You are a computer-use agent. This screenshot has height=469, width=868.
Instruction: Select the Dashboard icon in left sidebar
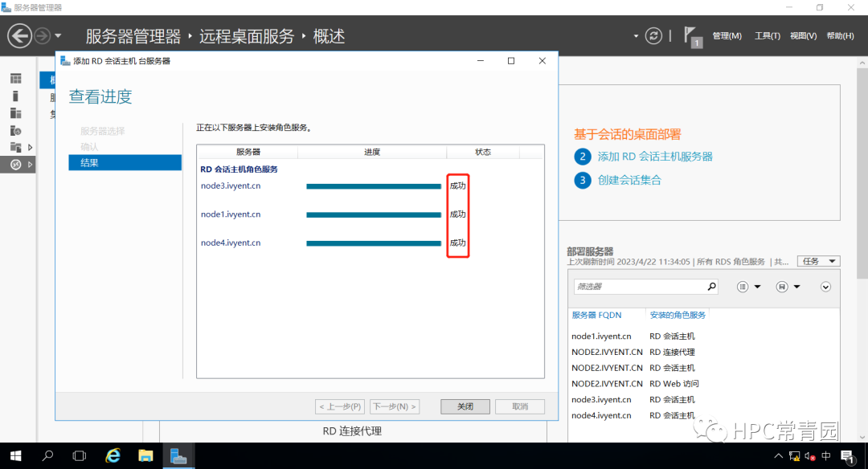(x=15, y=79)
